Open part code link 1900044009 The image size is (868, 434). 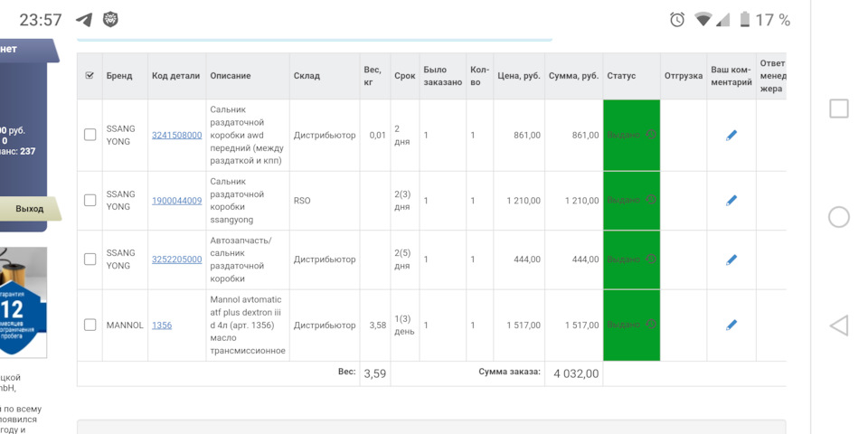tap(176, 201)
